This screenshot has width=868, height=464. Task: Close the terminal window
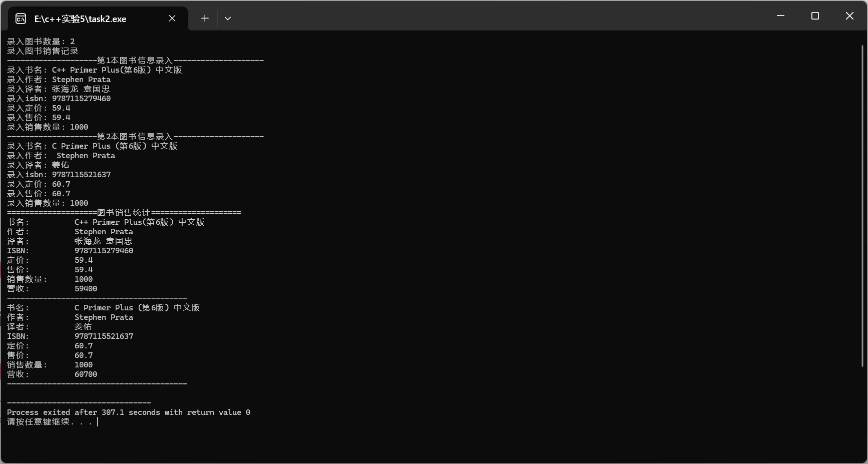pos(849,16)
